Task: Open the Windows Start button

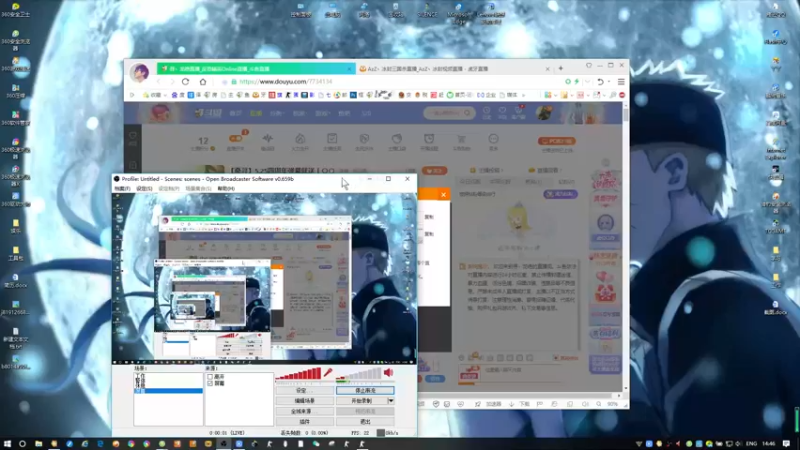Action: pos(7,444)
